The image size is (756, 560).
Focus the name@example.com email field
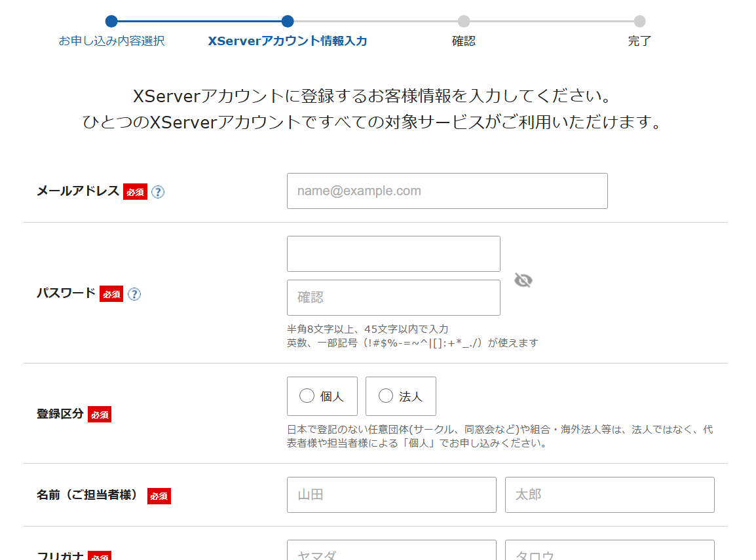(447, 191)
